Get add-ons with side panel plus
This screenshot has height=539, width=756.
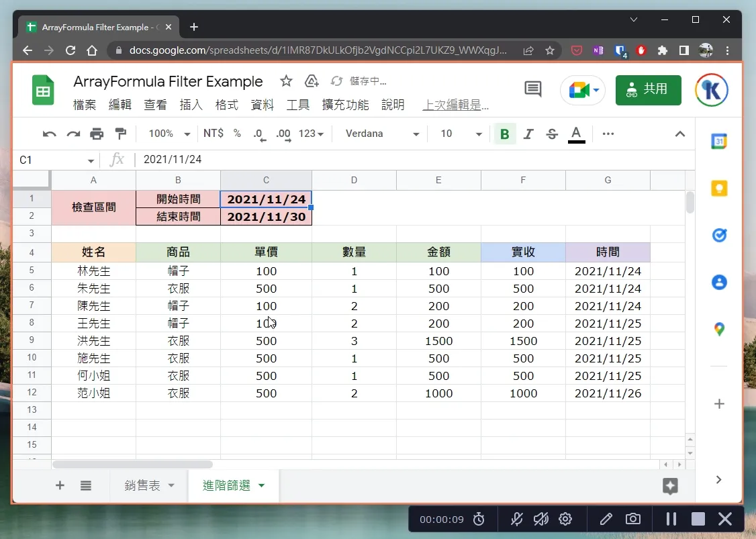pyautogui.click(x=719, y=403)
